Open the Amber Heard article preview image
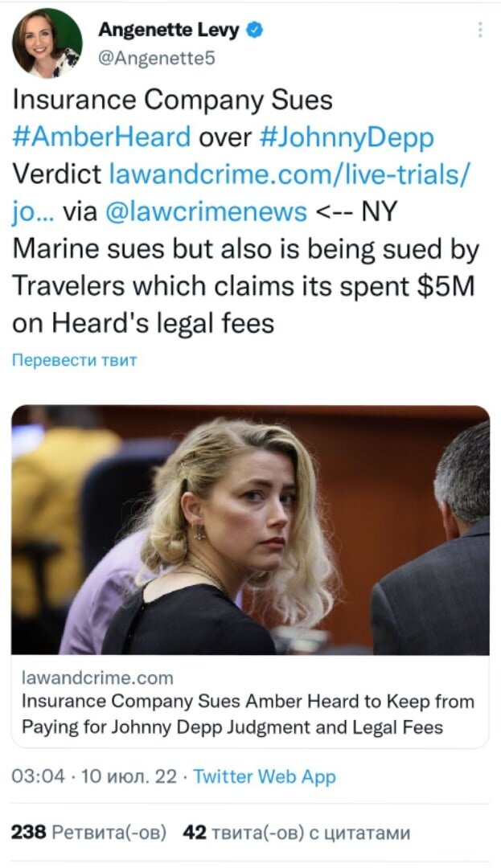The height and width of the screenshot is (868, 501). [250, 530]
